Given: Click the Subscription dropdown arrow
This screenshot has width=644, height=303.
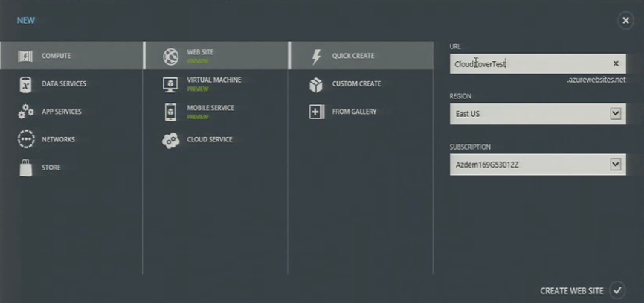Looking at the screenshot, I should [x=615, y=165].
